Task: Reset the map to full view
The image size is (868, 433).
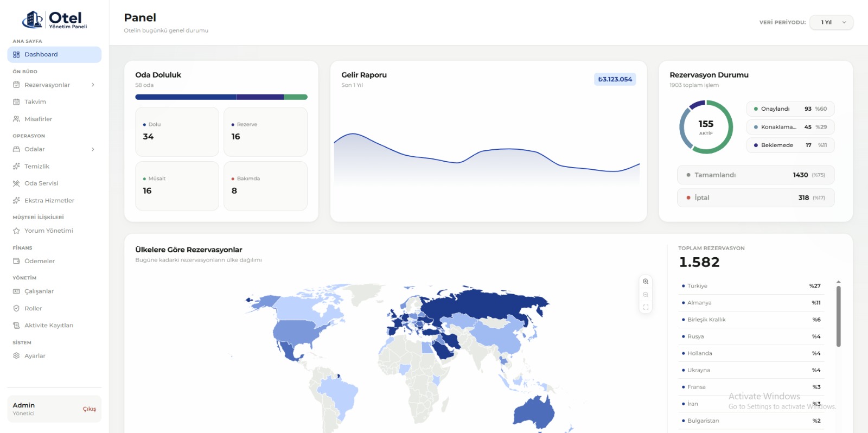Action: (646, 307)
